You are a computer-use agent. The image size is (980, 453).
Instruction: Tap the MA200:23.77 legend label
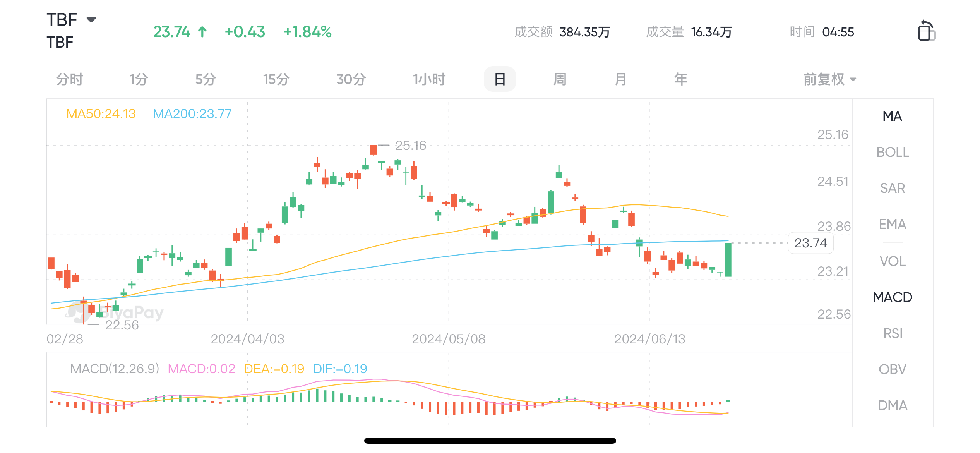[192, 114]
